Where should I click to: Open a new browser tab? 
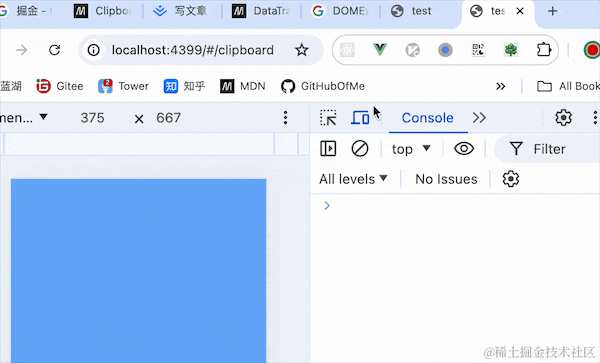pos(552,11)
